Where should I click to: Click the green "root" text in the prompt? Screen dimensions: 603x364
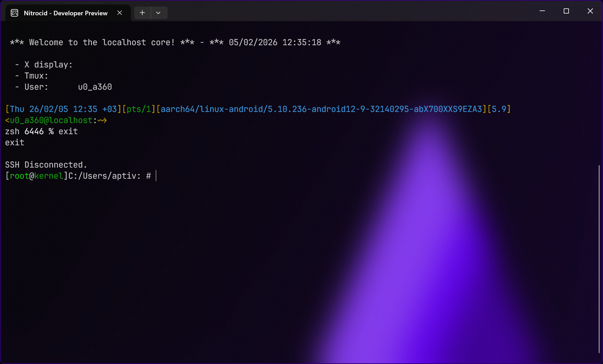[x=19, y=176]
